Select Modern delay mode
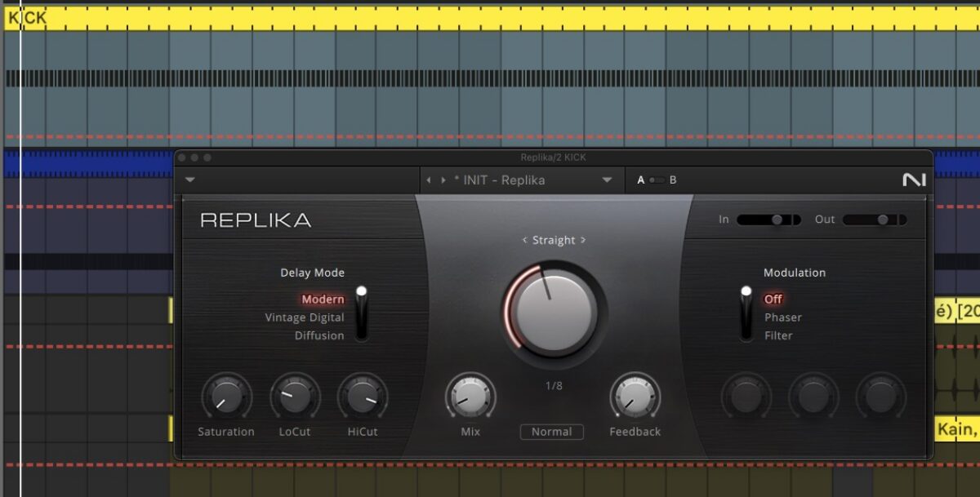The image size is (980, 497). pos(323,300)
